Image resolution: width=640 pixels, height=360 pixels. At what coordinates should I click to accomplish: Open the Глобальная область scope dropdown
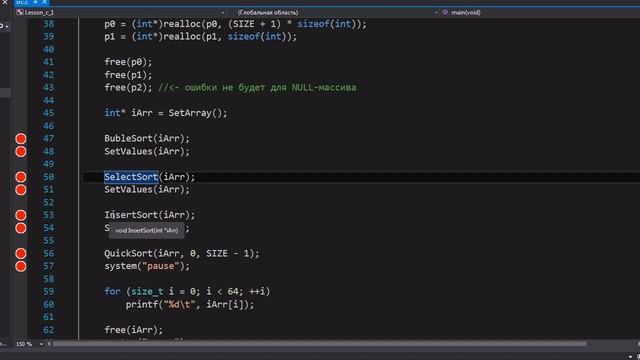pos(337,12)
